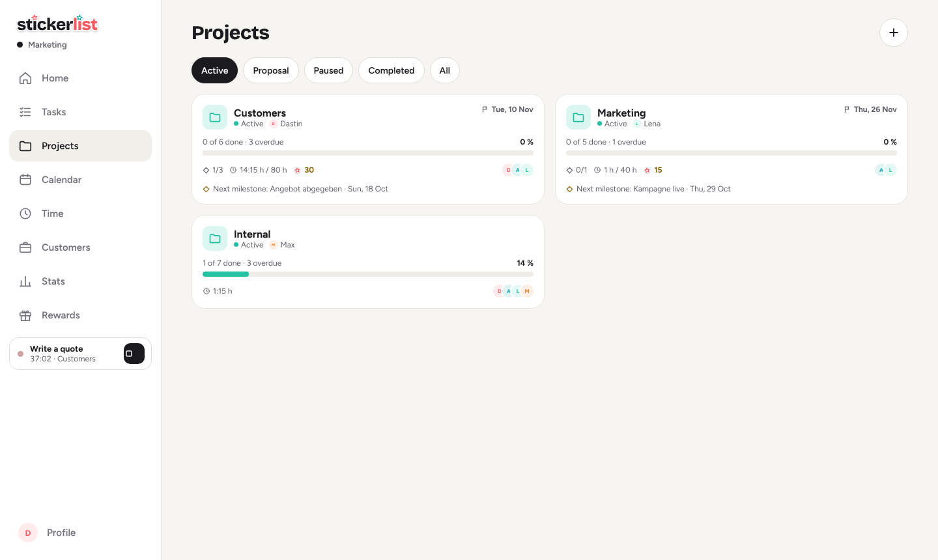Show All projects tab
This screenshot has width=938, height=560.
pos(445,70)
